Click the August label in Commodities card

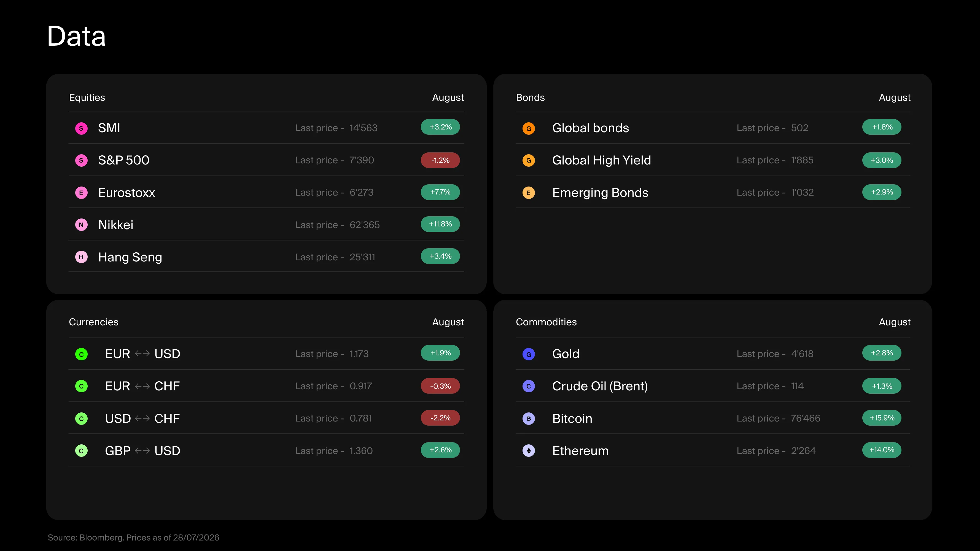[x=894, y=322]
